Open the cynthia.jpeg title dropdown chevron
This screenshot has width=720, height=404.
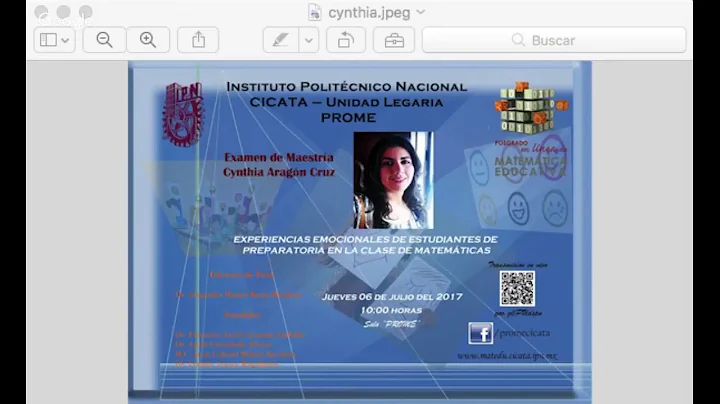click(x=421, y=12)
